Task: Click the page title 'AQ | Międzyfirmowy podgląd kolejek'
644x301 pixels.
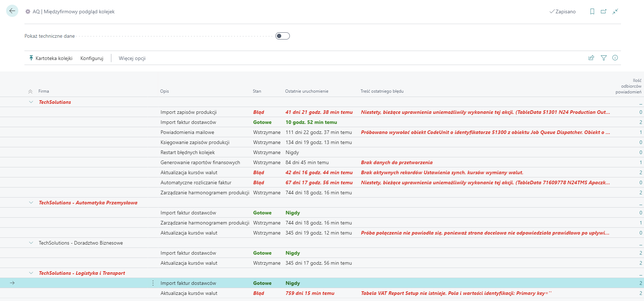Action: [74, 11]
